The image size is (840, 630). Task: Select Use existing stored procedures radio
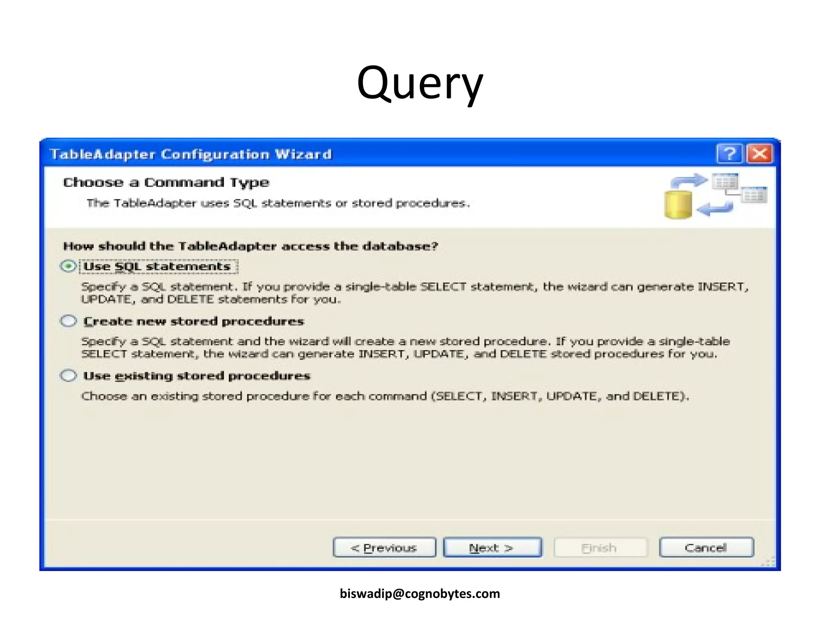point(68,376)
